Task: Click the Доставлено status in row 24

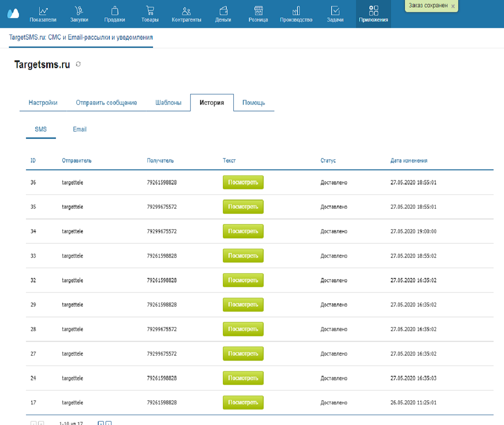Action: click(x=334, y=378)
